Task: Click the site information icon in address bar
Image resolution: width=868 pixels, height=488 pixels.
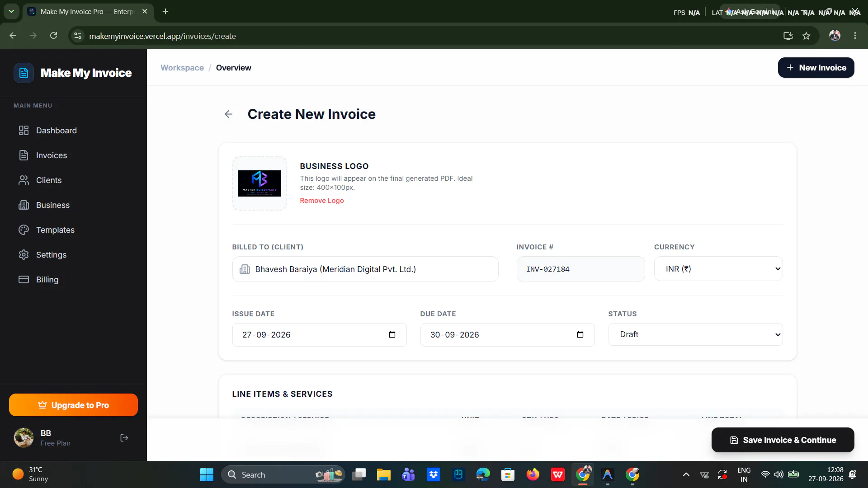Action: click(x=78, y=36)
